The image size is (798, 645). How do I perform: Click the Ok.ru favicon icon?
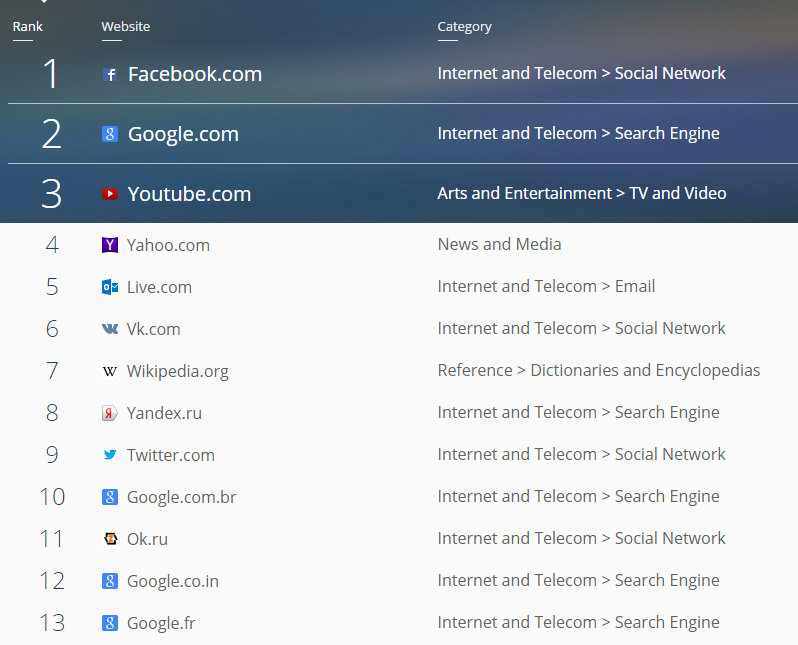coord(110,539)
